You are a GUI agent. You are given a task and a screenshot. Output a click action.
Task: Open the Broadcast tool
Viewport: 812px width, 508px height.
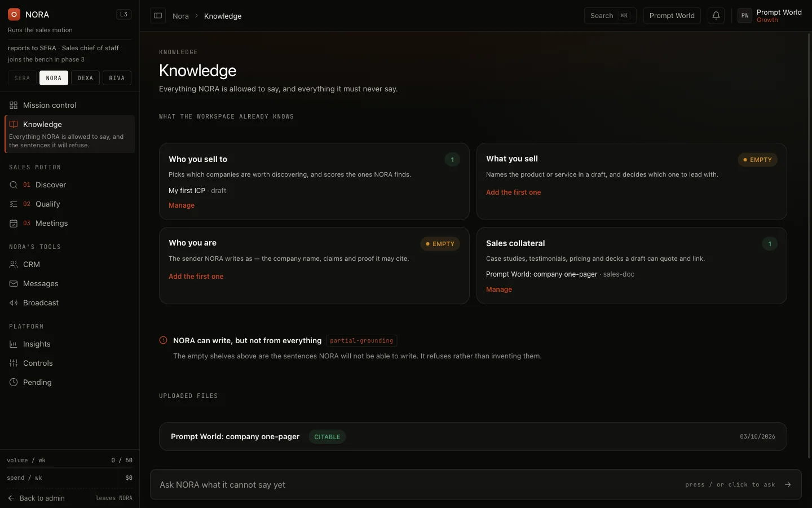pyautogui.click(x=70, y=303)
